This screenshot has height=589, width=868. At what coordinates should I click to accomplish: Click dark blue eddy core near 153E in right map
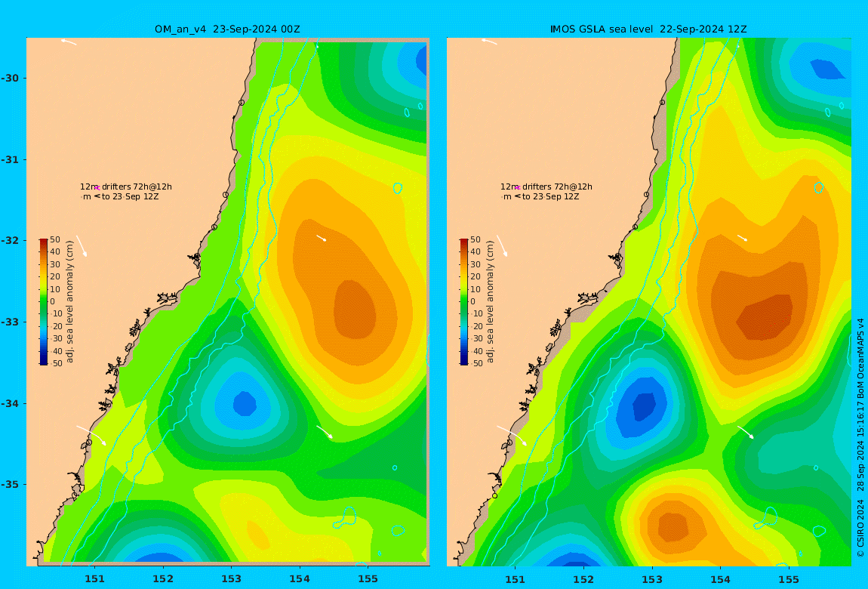point(643,408)
